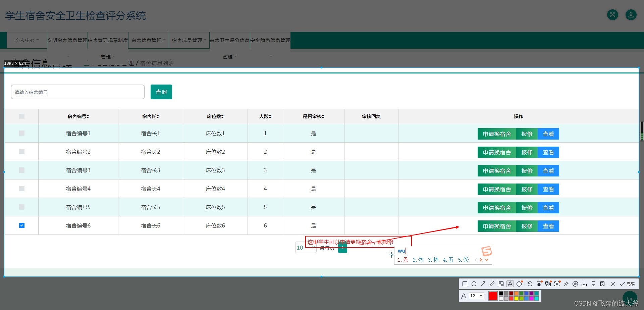Expand the 宿舍信息管理 menu
Image resolution: width=644 pixels, height=310 pixels.
tap(149, 40)
